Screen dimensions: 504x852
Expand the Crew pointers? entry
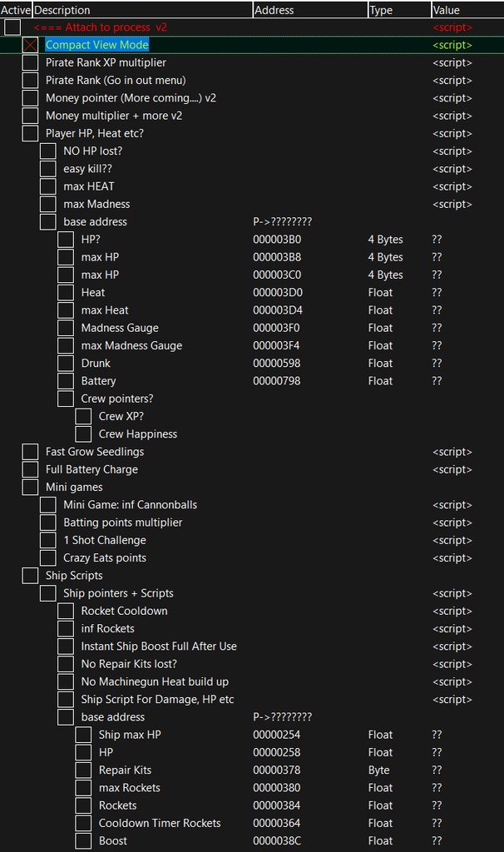pyautogui.click(x=66, y=399)
